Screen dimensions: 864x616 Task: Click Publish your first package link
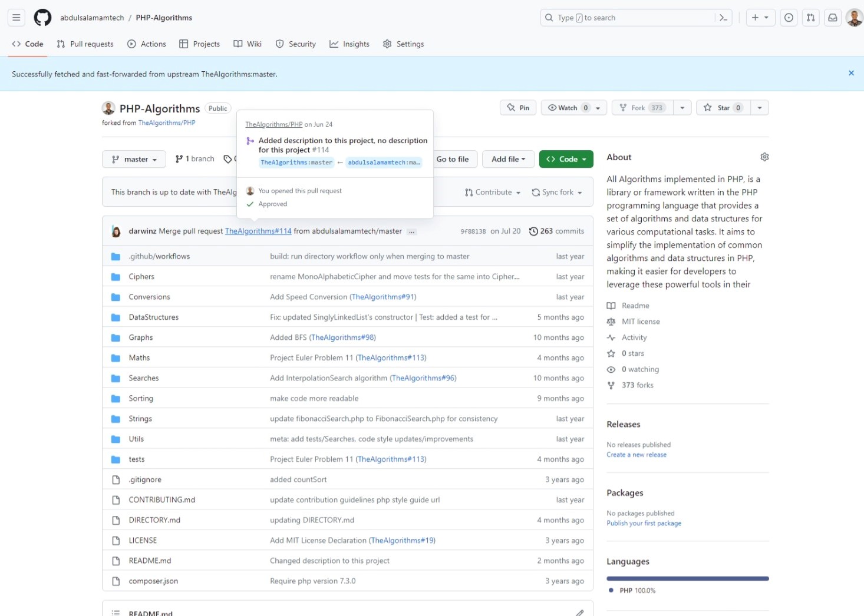[x=644, y=523]
